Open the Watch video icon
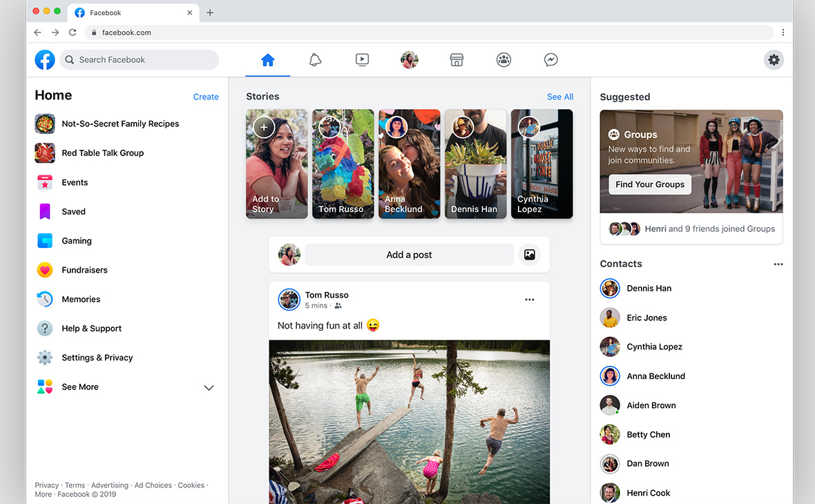Viewport: 815px width, 504px height. (x=362, y=60)
